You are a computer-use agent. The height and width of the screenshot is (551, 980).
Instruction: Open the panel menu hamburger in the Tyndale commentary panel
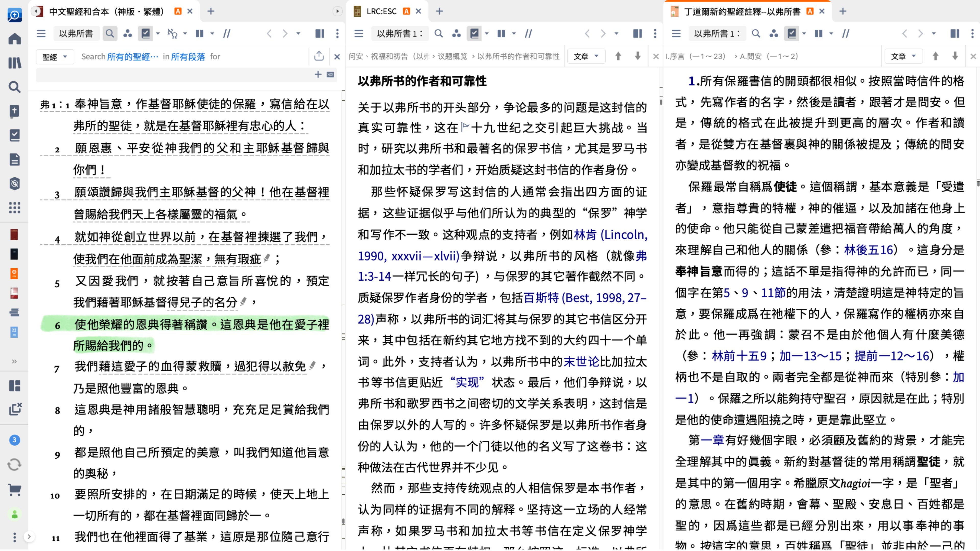point(676,33)
